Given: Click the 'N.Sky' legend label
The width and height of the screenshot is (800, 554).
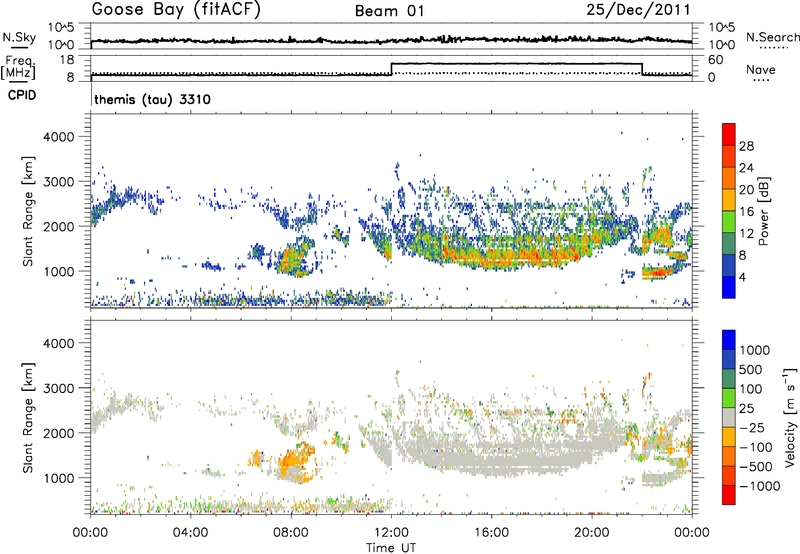Looking at the screenshot, I should [19, 37].
